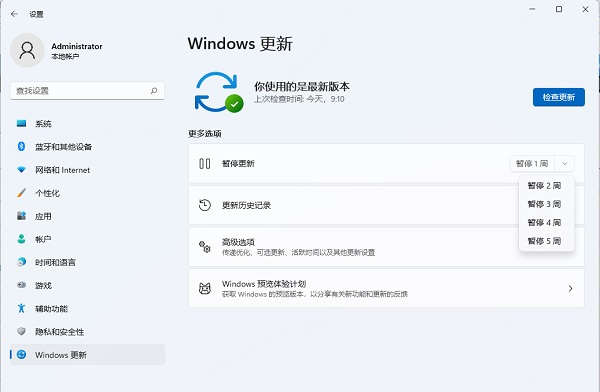Expand the Windows 预览体验计划 chevron

coord(570,288)
